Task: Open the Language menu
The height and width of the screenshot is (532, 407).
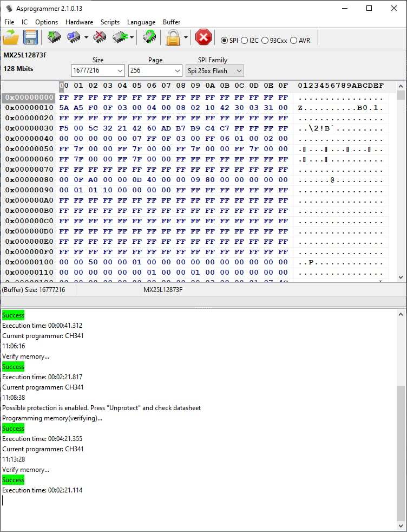Action: [x=141, y=22]
